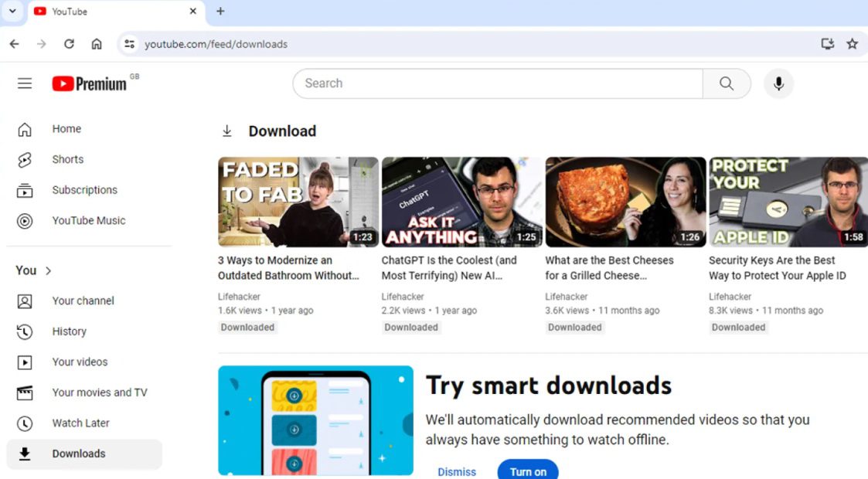Open site information icon in address bar

pyautogui.click(x=129, y=44)
